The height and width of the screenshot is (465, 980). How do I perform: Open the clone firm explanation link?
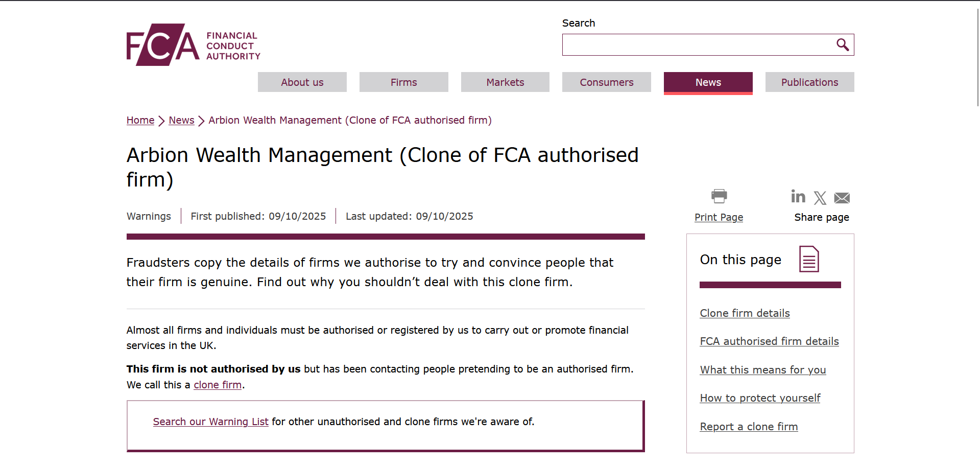click(x=217, y=385)
